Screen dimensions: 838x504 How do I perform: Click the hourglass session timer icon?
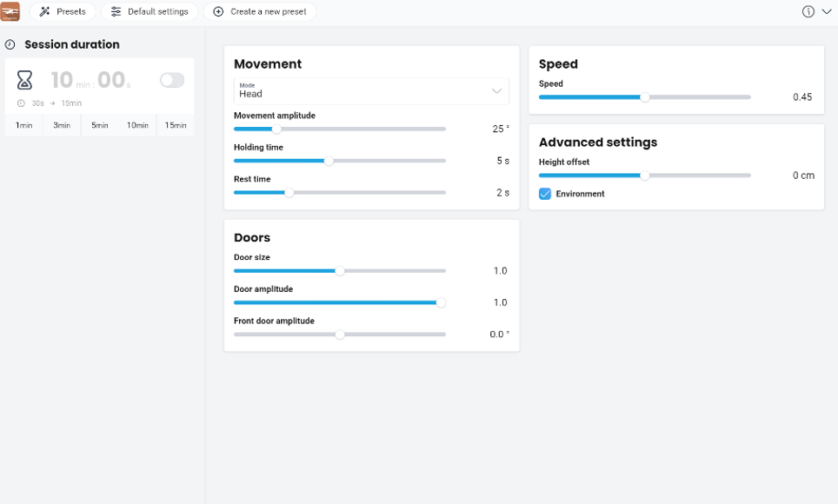(x=25, y=81)
